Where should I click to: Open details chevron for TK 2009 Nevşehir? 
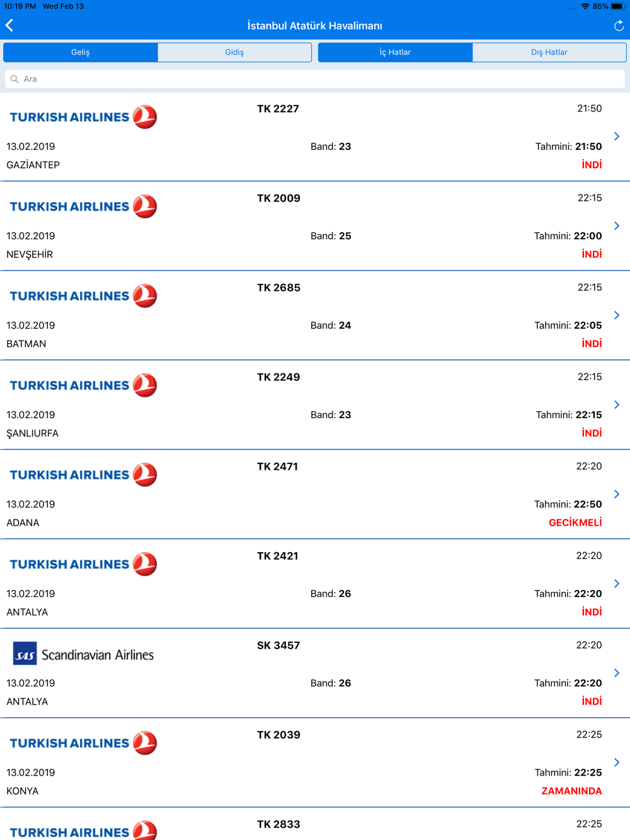[617, 226]
